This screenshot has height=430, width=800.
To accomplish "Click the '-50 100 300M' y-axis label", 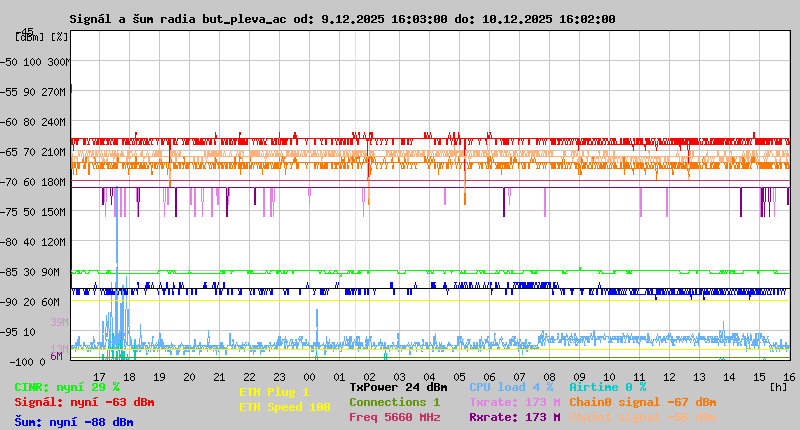I will 34,62.
